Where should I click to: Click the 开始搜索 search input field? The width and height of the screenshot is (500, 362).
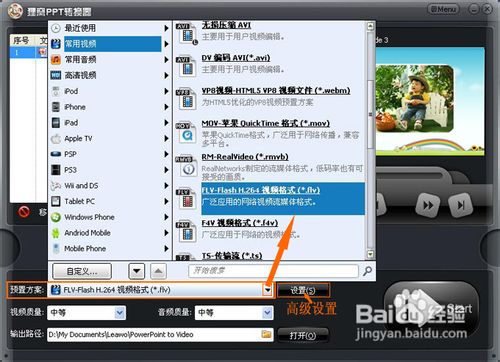coord(273,271)
